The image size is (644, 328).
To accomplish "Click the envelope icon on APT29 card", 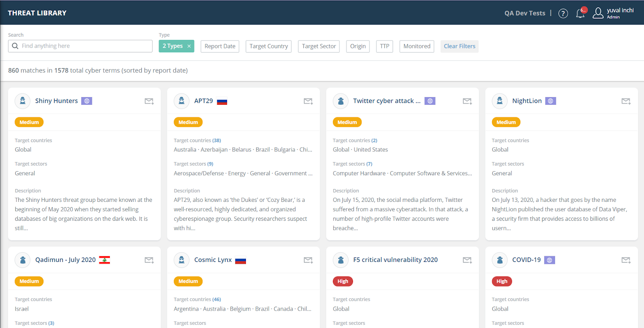I will (308, 101).
